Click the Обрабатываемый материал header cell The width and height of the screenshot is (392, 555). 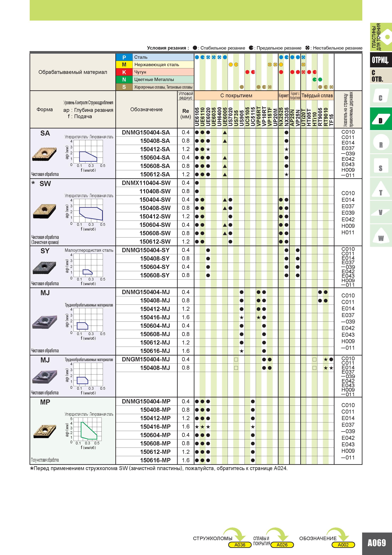(73, 72)
